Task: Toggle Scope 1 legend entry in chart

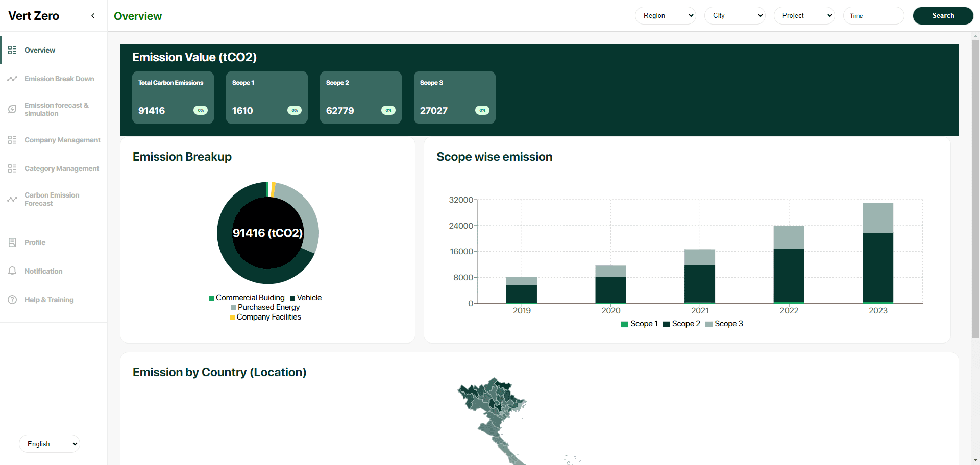Action: click(x=640, y=324)
